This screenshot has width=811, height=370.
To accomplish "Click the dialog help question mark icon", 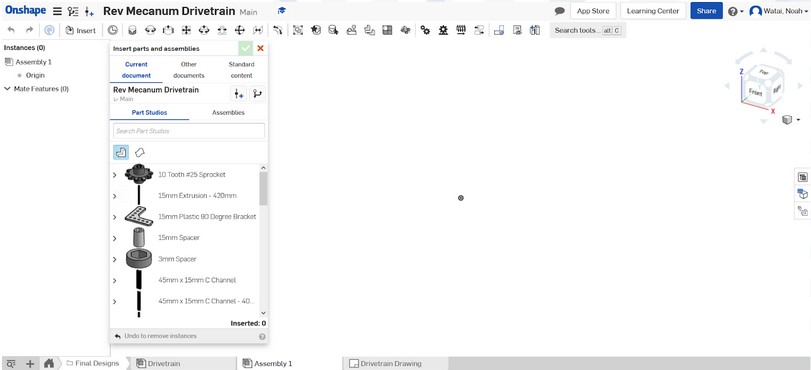I will pos(262,336).
